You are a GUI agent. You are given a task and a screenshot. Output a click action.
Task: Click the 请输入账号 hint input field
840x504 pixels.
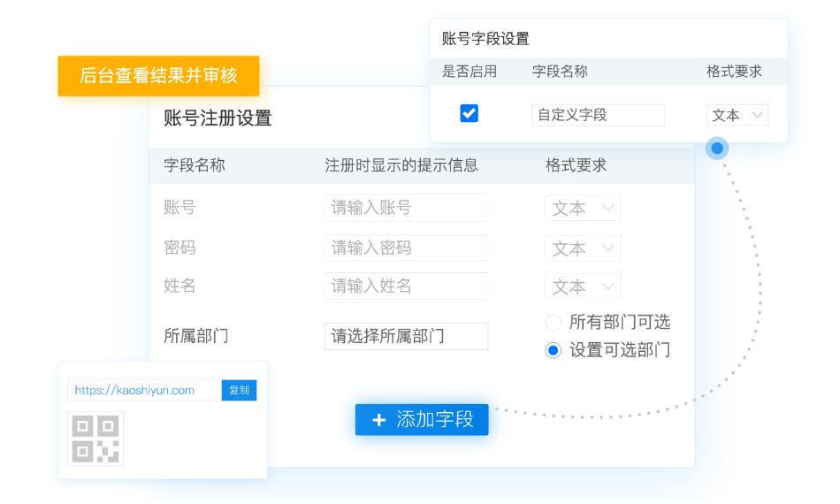(x=406, y=208)
